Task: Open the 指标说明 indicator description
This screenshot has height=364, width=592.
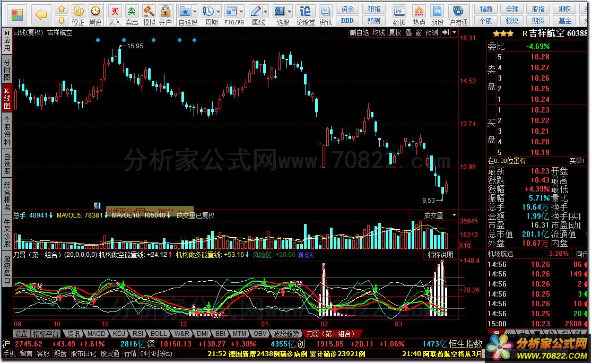Action: click(x=440, y=255)
